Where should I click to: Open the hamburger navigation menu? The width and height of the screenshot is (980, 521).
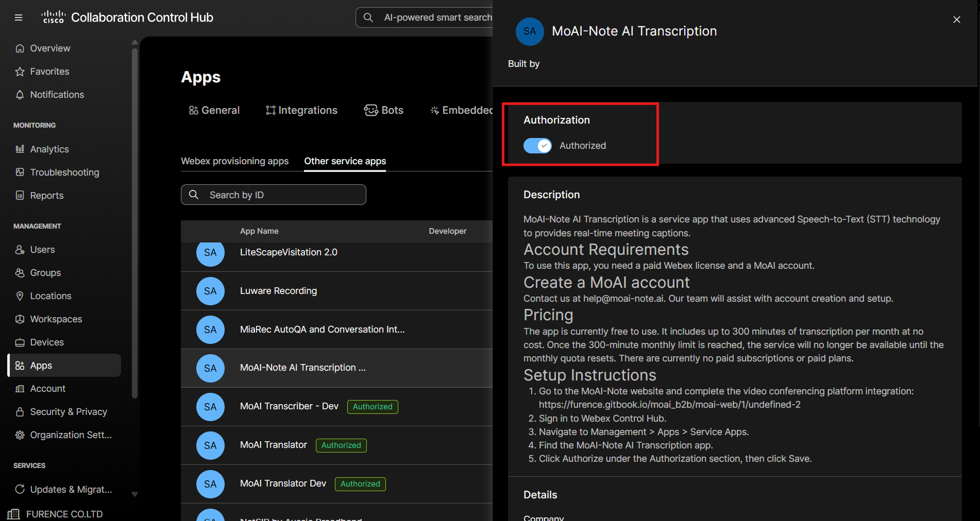(x=19, y=18)
